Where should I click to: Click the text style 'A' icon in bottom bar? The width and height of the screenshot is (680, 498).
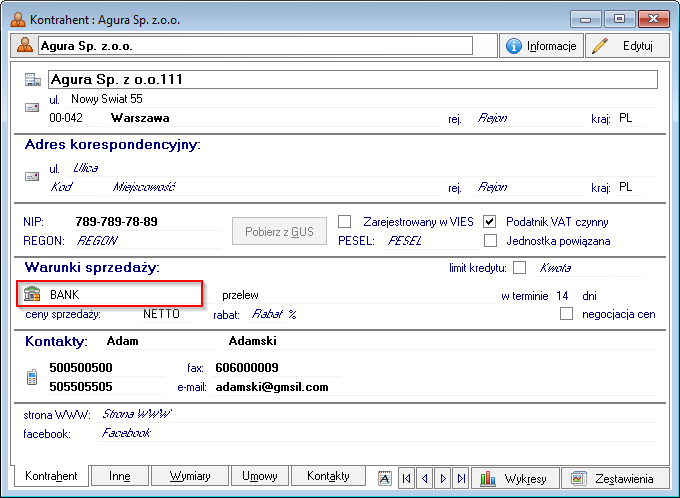(x=384, y=478)
